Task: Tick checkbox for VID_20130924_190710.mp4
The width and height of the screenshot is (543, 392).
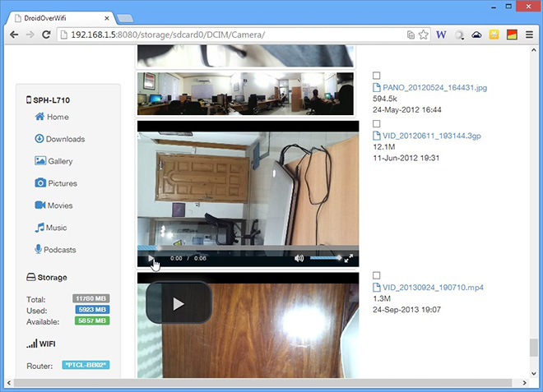Action: click(377, 275)
